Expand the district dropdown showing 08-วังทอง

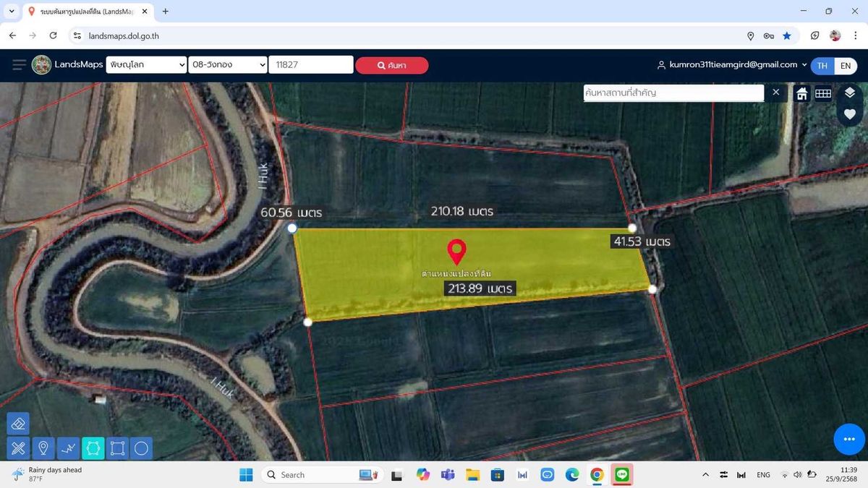coord(228,65)
